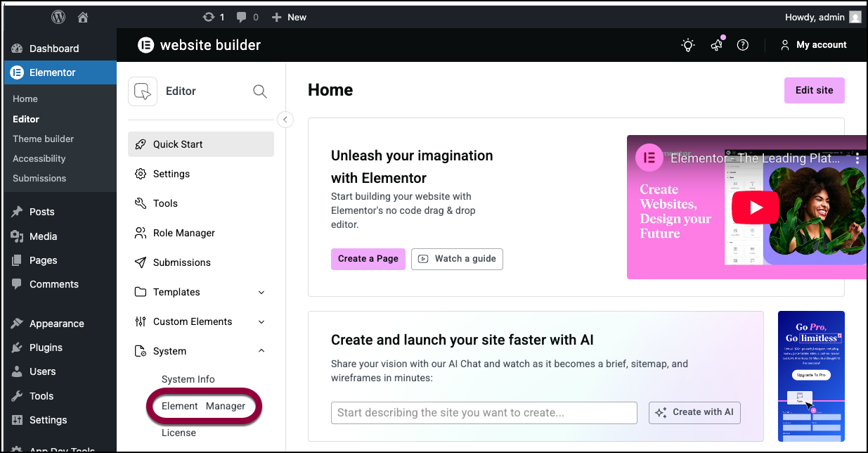
Task: Expand the Templates section
Action: [x=261, y=292]
